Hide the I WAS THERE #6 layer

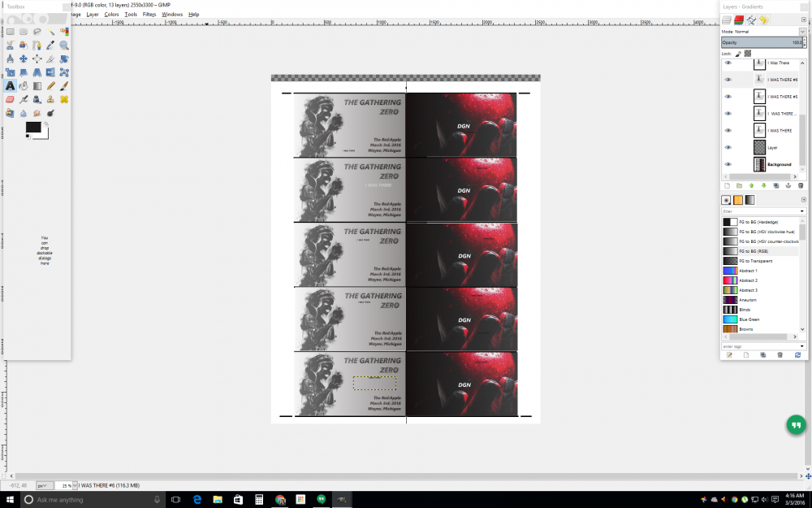[728, 80]
